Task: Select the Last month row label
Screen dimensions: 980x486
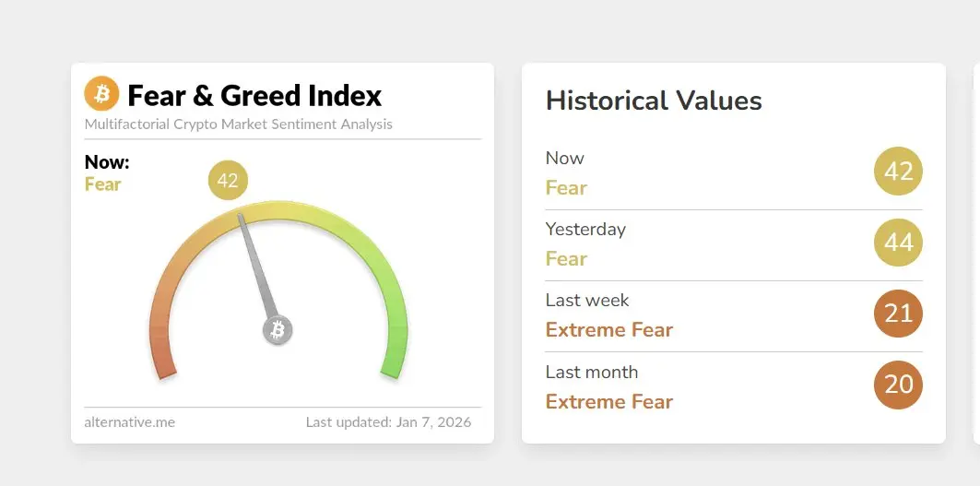Action: click(x=591, y=373)
